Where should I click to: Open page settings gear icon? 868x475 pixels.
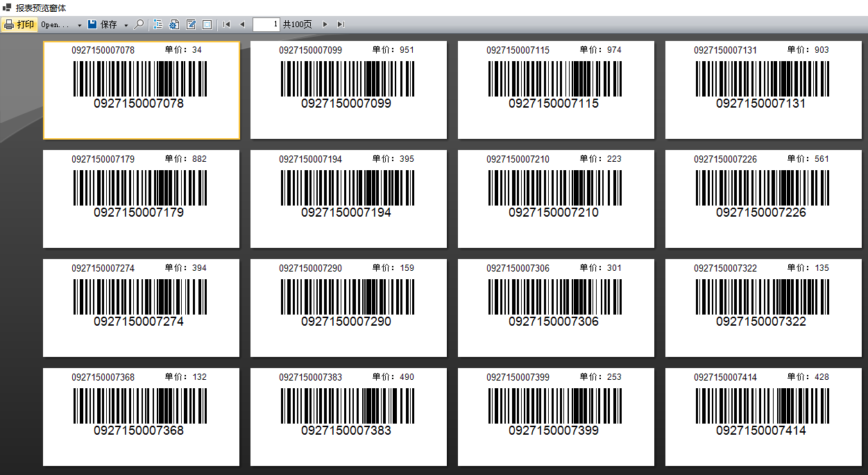click(174, 24)
